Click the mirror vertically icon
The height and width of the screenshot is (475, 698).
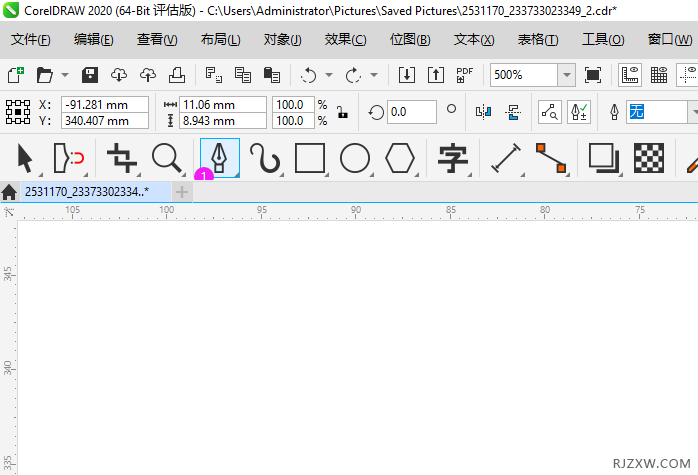point(513,112)
